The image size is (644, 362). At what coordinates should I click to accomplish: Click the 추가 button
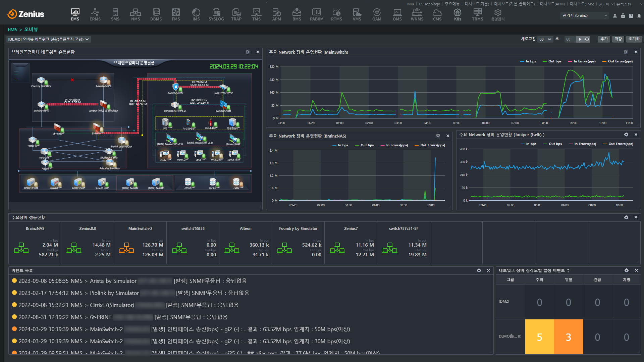pos(604,39)
